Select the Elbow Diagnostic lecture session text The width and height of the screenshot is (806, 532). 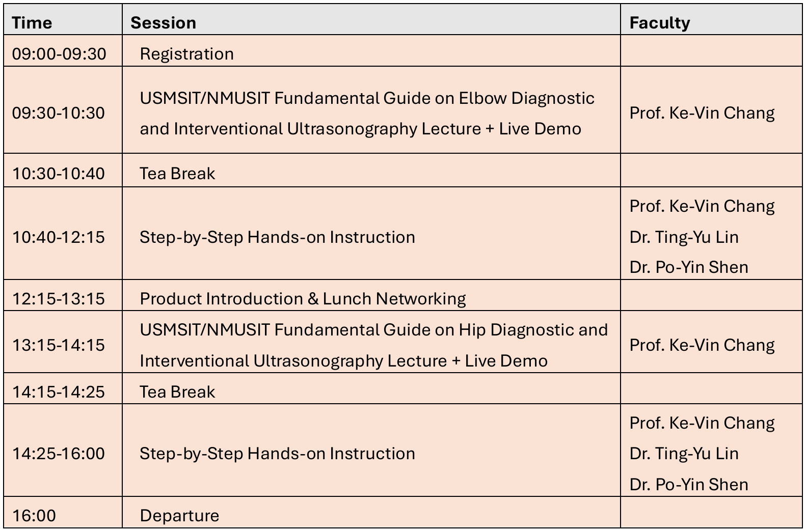point(367,113)
